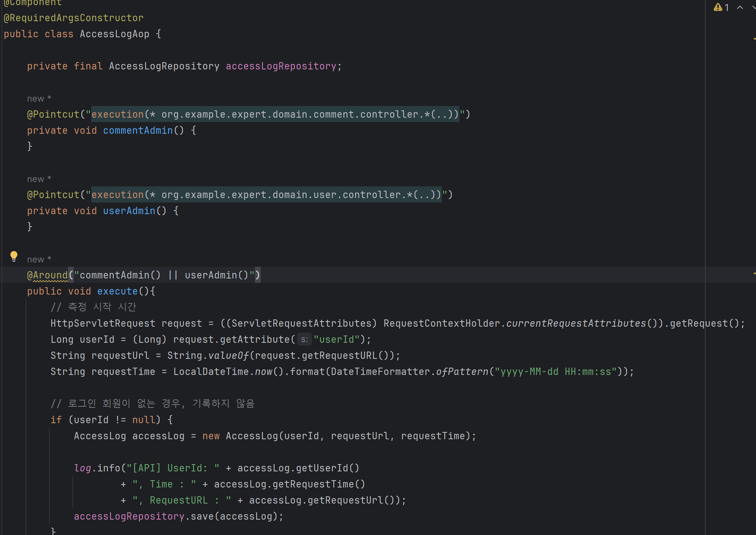The width and height of the screenshot is (756, 535).
Task: Click the 'new *' hint above @Around annotation
Action: point(39,259)
